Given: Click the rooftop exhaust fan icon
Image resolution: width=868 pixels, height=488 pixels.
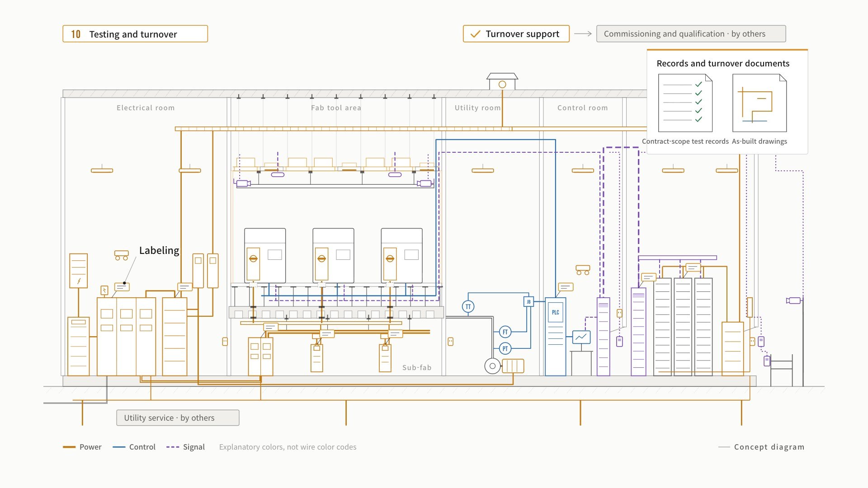Looking at the screenshot, I should pyautogui.click(x=502, y=82).
